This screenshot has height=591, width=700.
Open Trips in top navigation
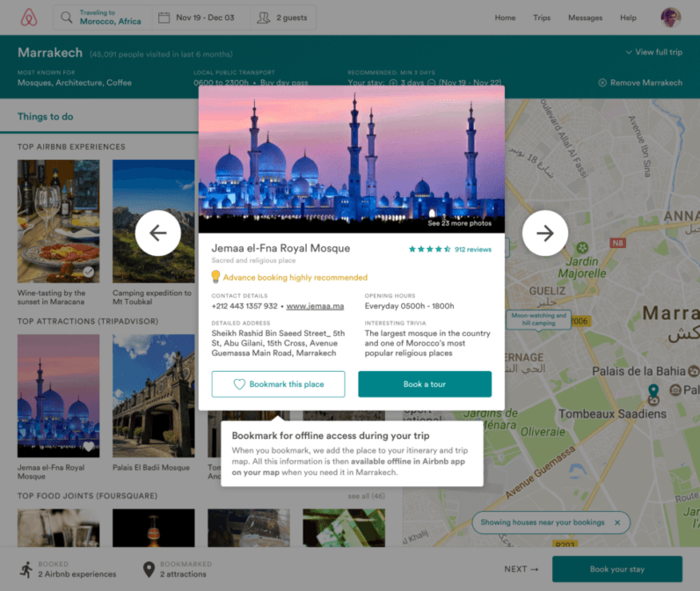542,18
